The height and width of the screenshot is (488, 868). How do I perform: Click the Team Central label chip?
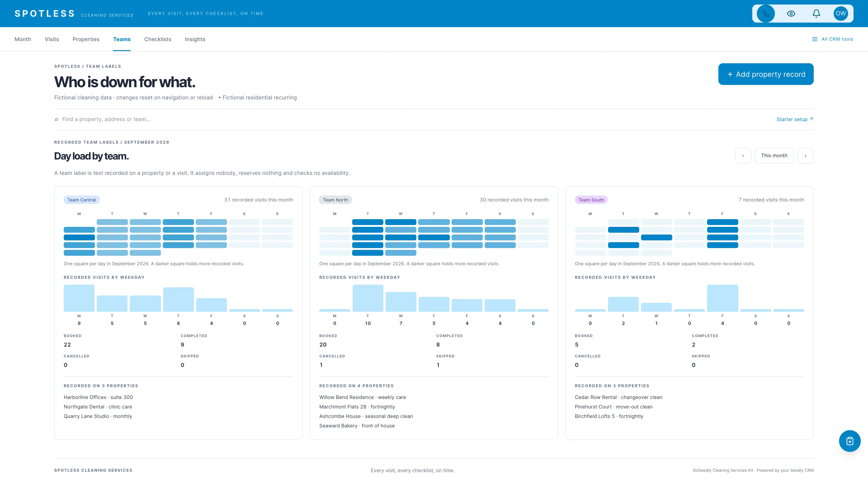point(82,200)
